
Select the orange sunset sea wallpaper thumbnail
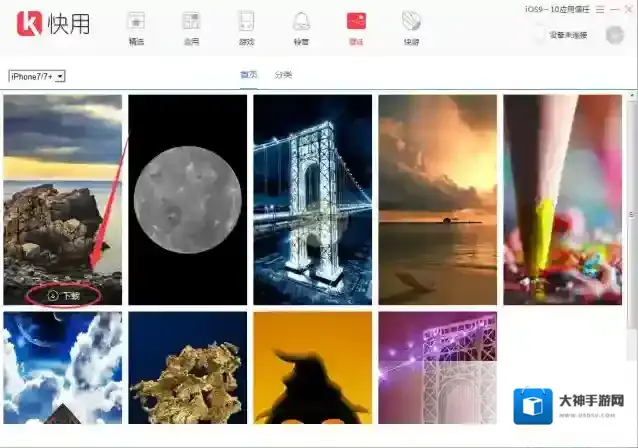[437, 199]
